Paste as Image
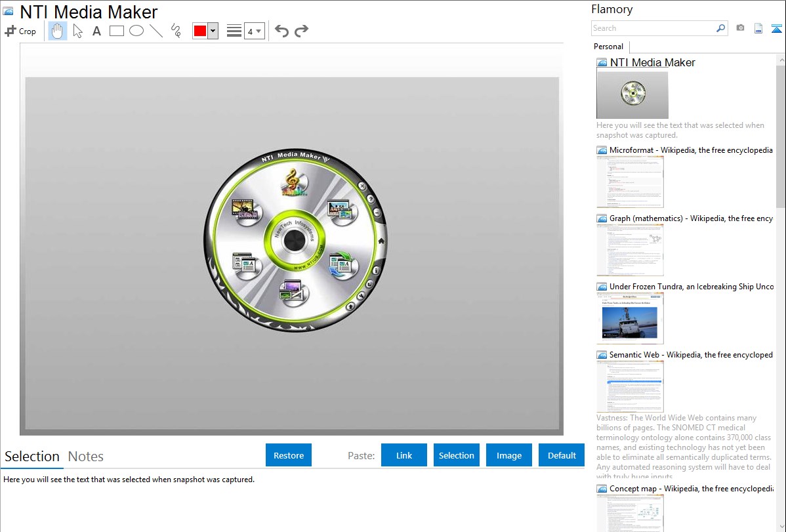This screenshot has width=786, height=532. click(x=508, y=455)
